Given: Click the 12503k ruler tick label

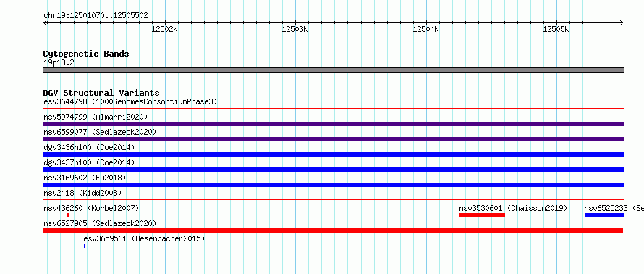Looking at the screenshot, I should pyautogui.click(x=295, y=29).
